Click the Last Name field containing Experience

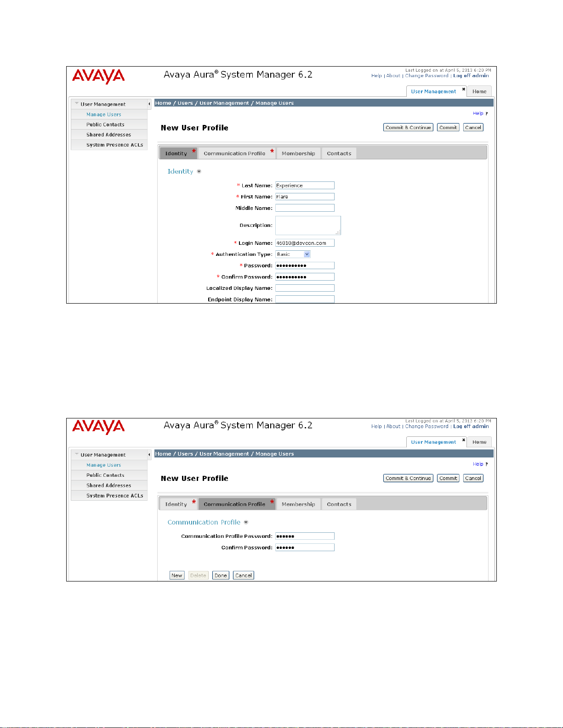coord(305,186)
